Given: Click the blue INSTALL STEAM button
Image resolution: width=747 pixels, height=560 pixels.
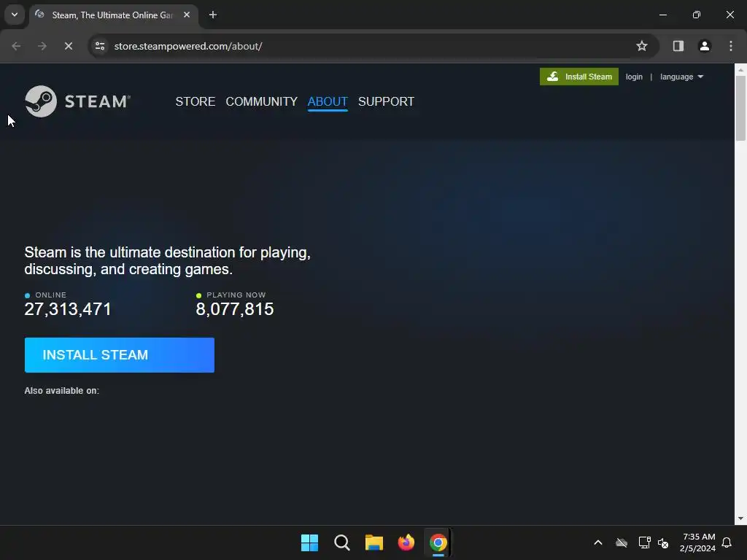Looking at the screenshot, I should (119, 355).
